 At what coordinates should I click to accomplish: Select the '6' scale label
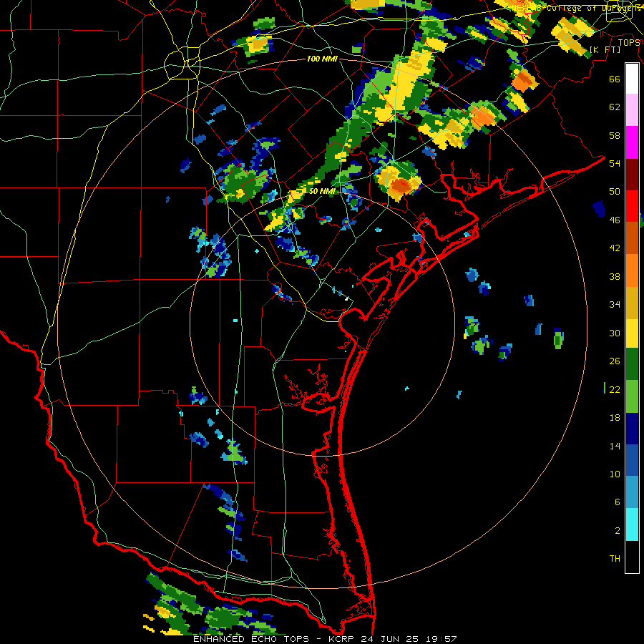click(x=618, y=502)
